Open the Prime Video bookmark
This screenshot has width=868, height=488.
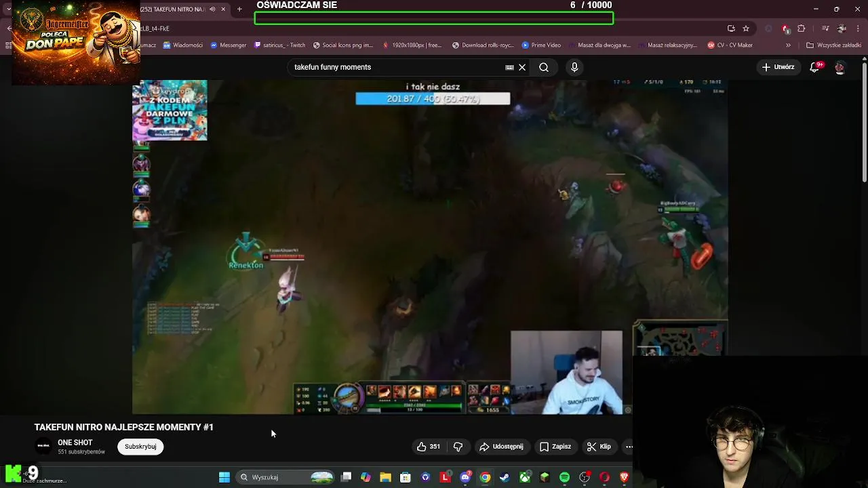point(541,45)
